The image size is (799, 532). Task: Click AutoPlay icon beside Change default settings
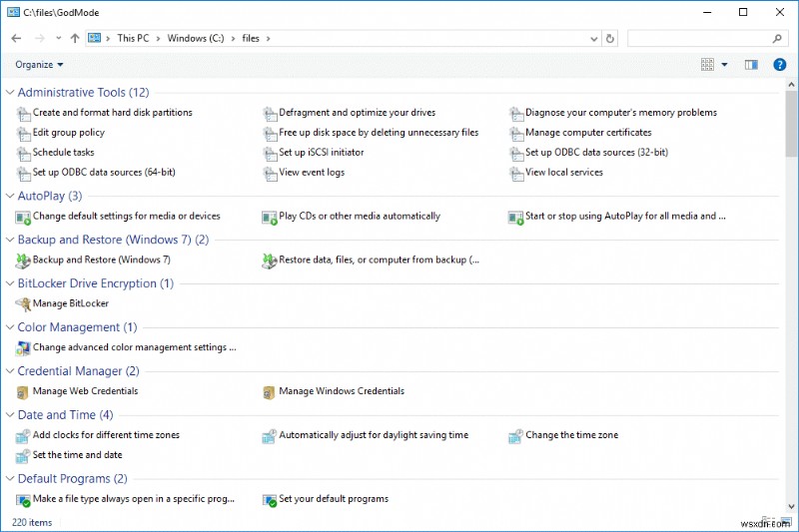23,218
